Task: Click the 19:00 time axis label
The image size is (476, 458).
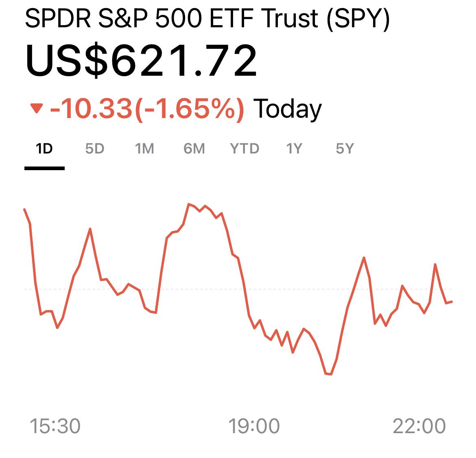Action: 254,426
